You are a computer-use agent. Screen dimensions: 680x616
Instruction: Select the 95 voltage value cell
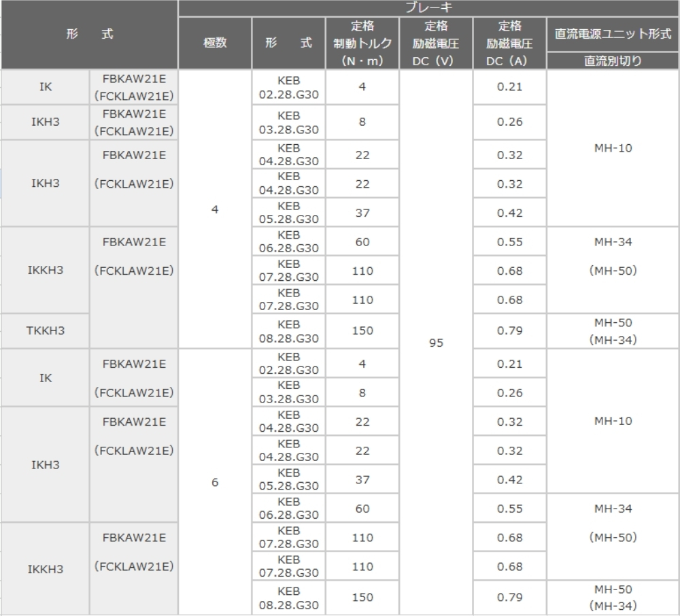tap(436, 343)
